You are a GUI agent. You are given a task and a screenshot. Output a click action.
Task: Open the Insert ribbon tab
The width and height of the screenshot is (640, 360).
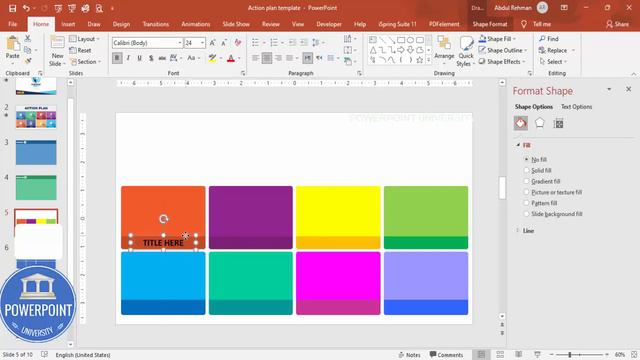click(68, 24)
